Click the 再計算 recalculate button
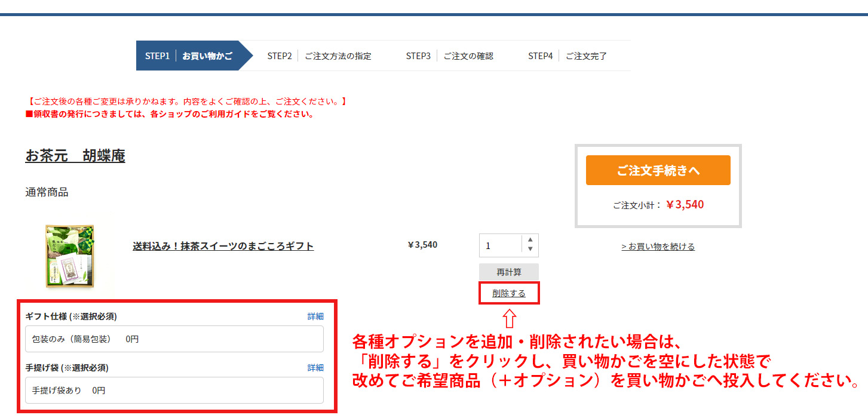Viewport: 868px width, 418px height. 508,272
